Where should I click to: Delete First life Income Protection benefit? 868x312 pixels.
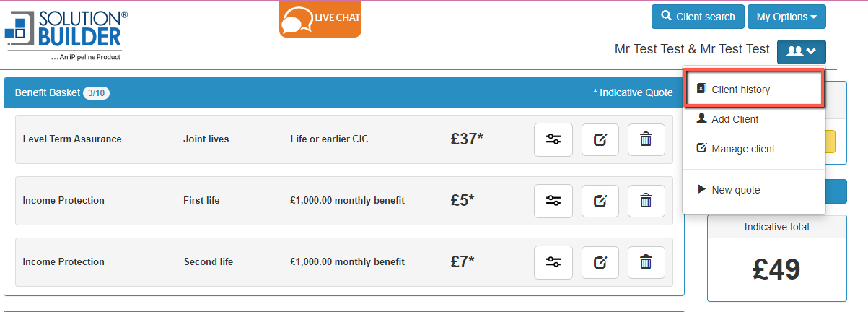tap(646, 201)
